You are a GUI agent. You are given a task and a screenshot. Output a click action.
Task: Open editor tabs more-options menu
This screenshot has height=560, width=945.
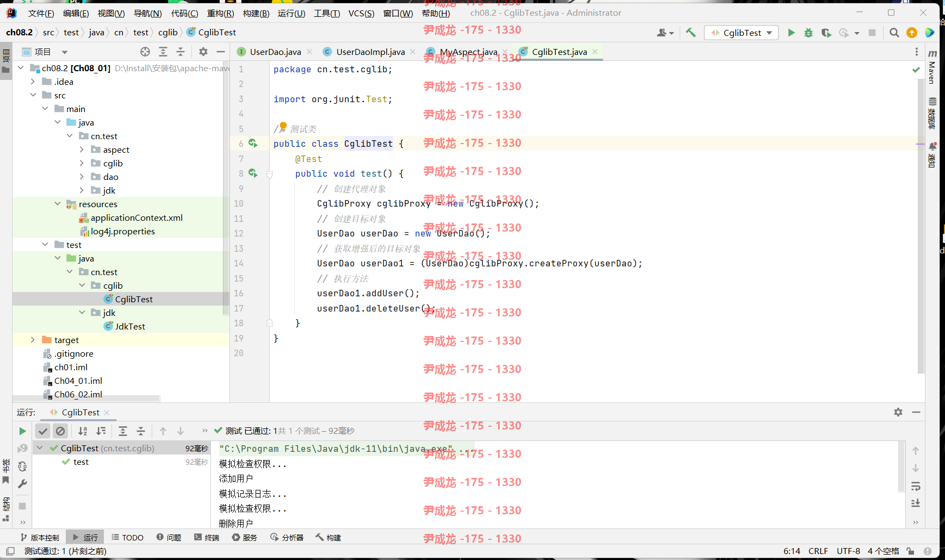click(x=917, y=52)
